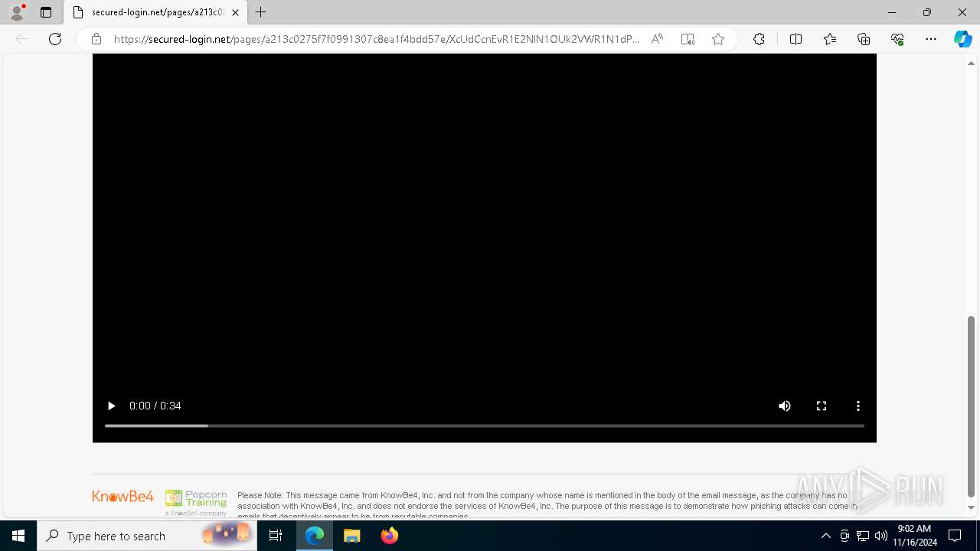Click the scroll down arrow

click(x=972, y=507)
